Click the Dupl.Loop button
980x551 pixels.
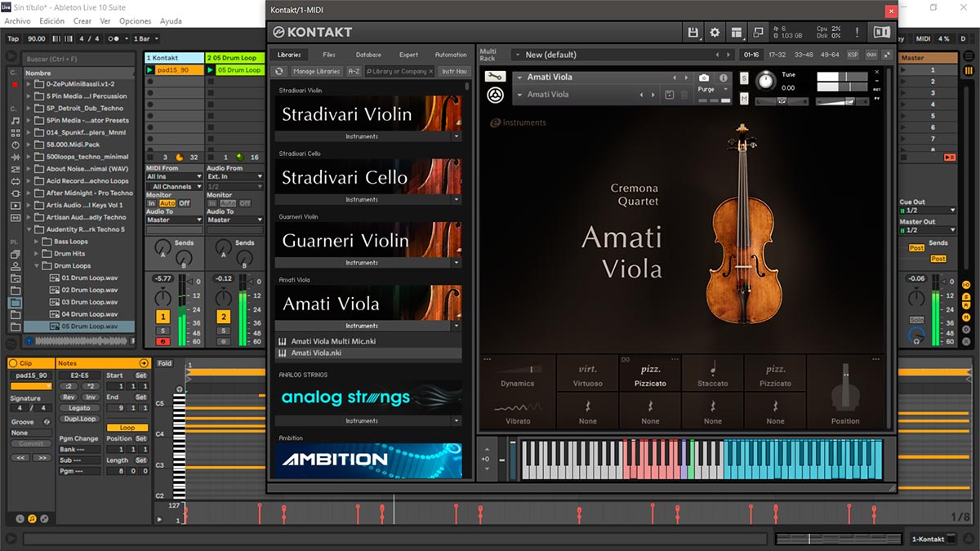click(79, 419)
